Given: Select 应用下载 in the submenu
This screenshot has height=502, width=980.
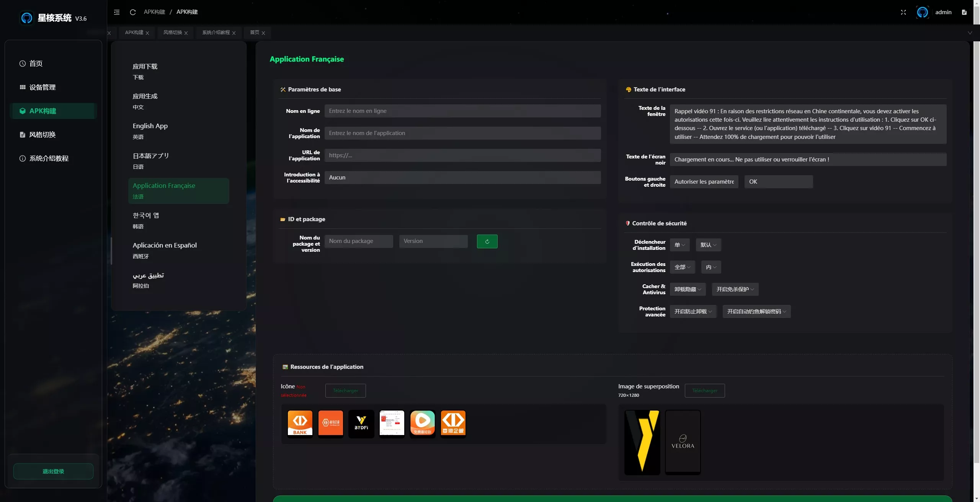Looking at the screenshot, I should pos(179,72).
